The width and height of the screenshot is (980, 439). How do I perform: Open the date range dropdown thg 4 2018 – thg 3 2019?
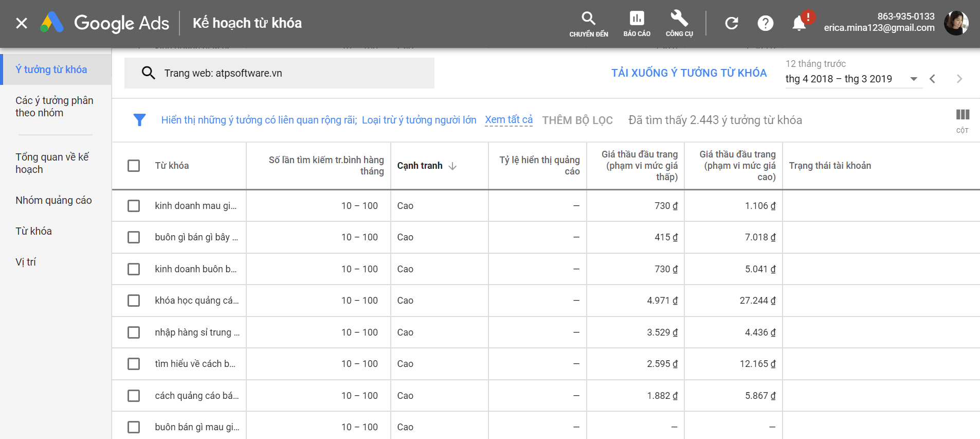click(854, 79)
